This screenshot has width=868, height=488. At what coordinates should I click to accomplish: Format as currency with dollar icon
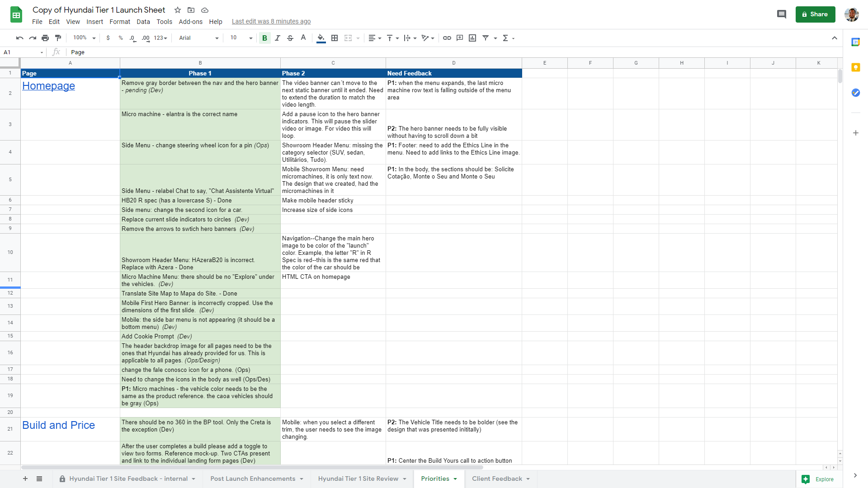(108, 38)
